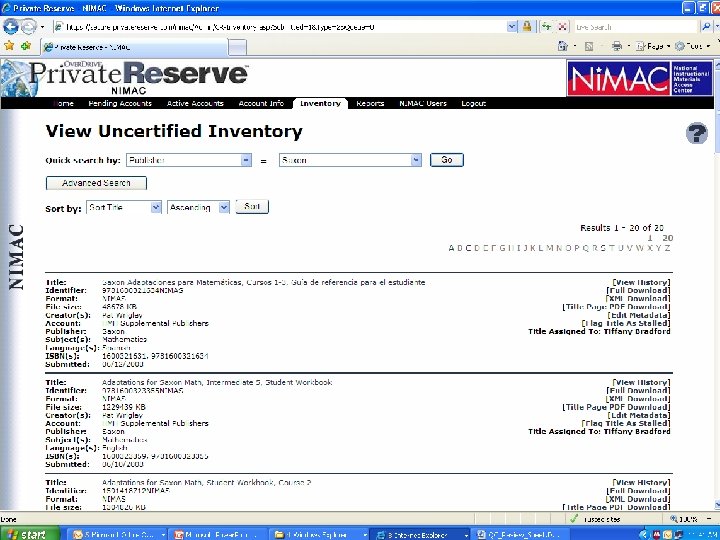Click the Add to Favorites star-plus icon
The image size is (720, 540).
point(26,46)
